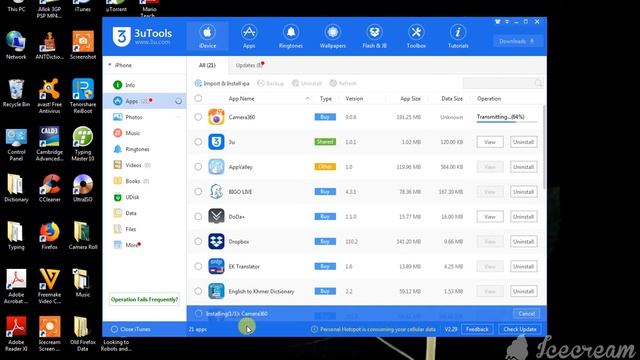The height and width of the screenshot is (360, 640).
Task: Collapse the iPhone device tree
Action: (110, 65)
